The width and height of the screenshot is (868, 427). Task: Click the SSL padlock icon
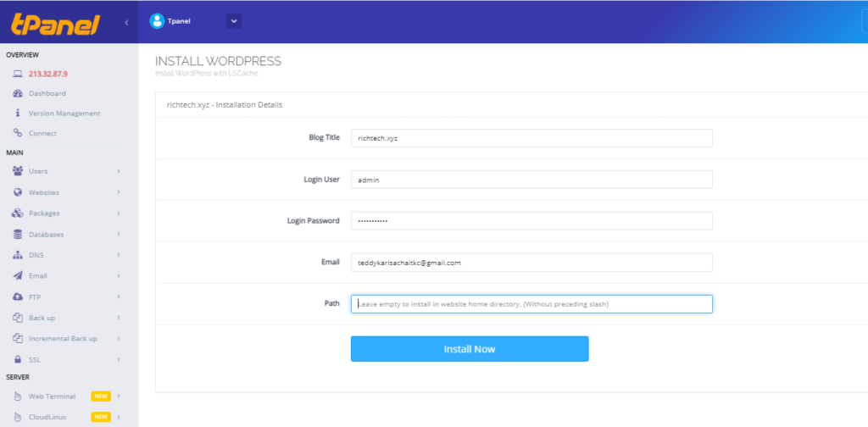[x=17, y=359]
